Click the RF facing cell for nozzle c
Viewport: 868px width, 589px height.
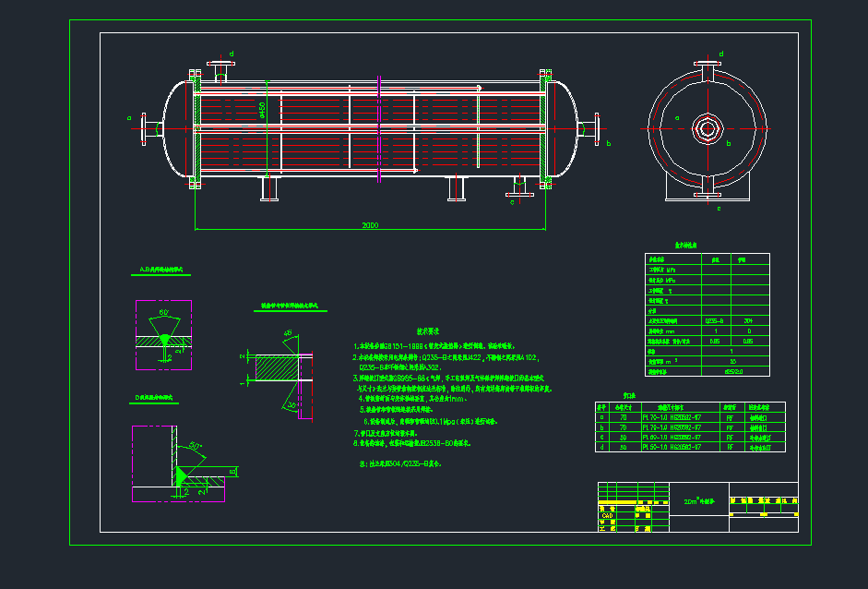click(x=729, y=438)
